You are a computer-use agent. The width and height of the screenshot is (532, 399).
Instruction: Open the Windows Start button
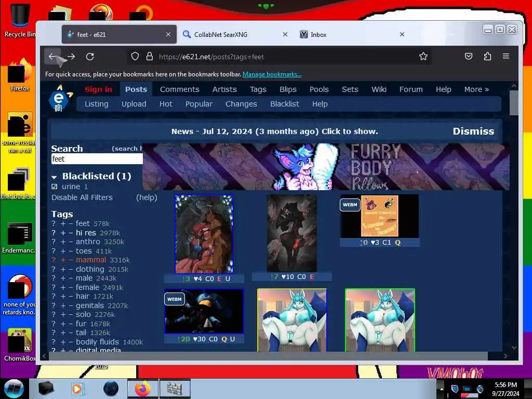pos(14,389)
